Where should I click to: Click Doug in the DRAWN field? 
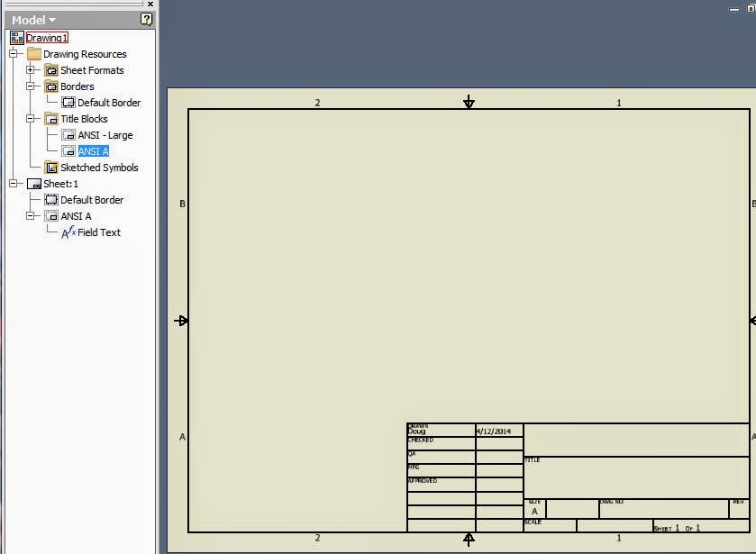point(415,431)
